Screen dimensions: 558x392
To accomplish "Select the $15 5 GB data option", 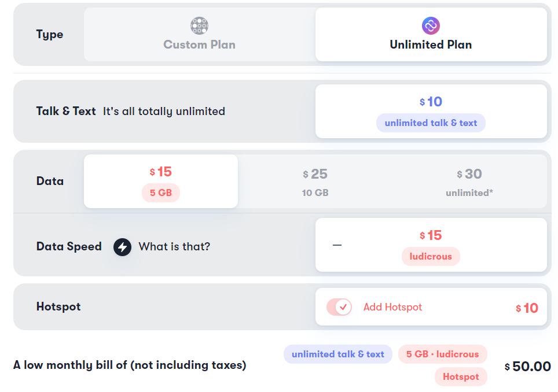I will point(161,181).
